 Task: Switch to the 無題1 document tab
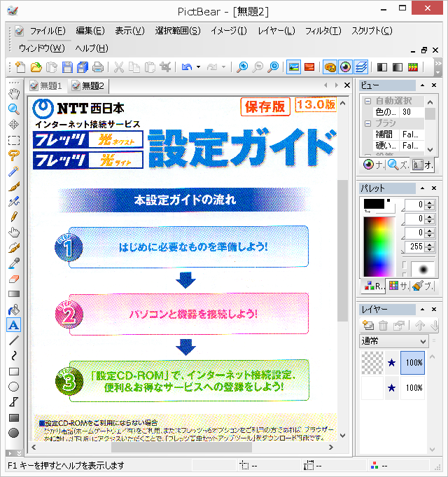click(x=47, y=86)
